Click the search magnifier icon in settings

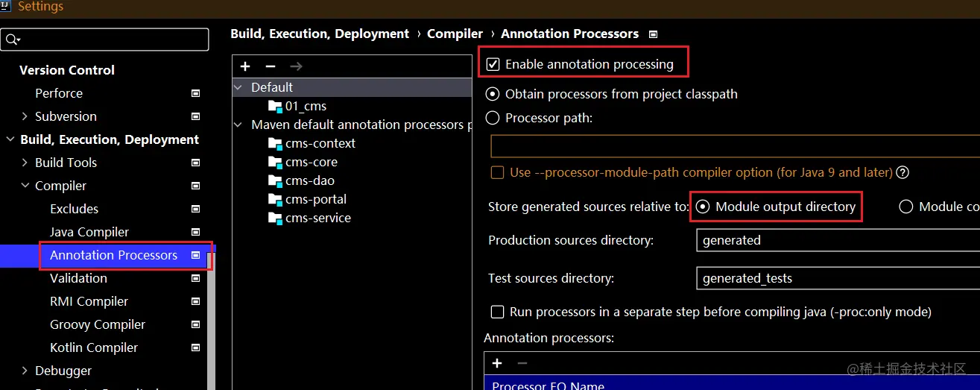[x=13, y=40]
